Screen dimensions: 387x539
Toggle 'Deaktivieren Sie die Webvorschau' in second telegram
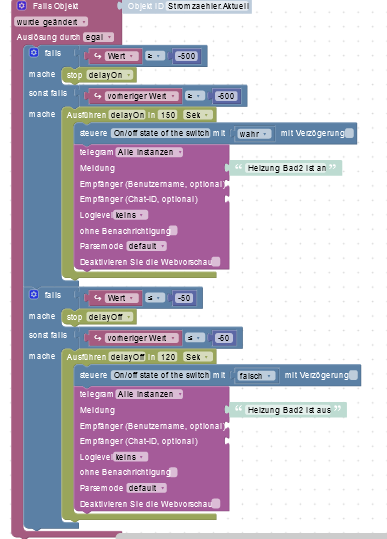pos(216,504)
